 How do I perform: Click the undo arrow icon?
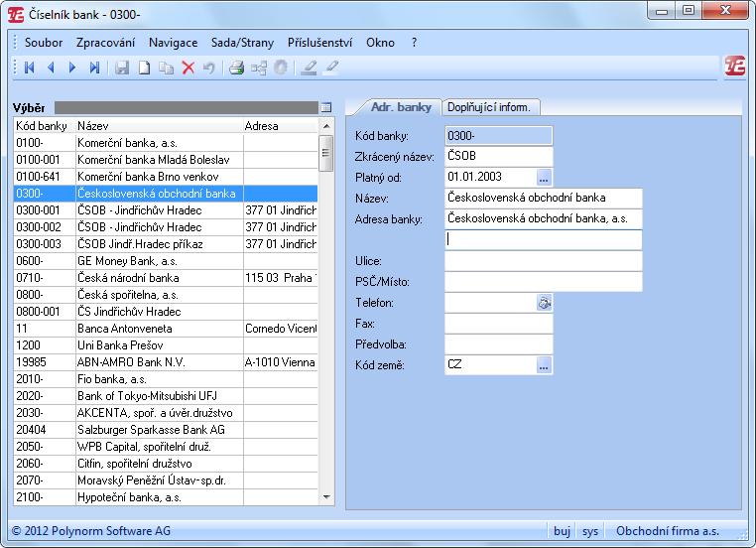[x=208, y=68]
